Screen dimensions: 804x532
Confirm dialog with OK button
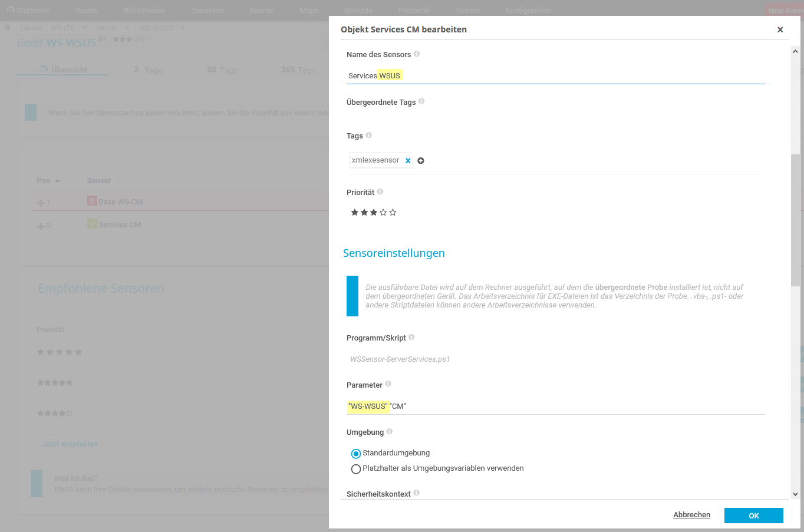tap(754, 516)
